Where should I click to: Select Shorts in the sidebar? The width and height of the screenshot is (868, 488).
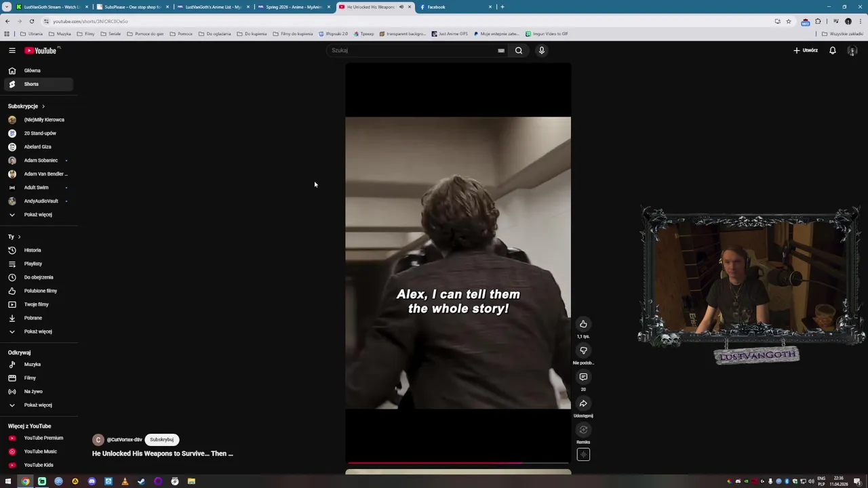[39, 84]
